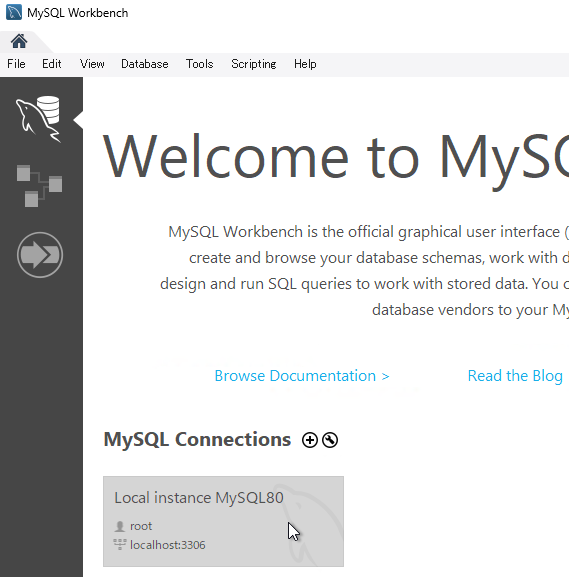Click the MySQL Workbench title bar app icon
The image size is (569, 577).
(x=14, y=13)
